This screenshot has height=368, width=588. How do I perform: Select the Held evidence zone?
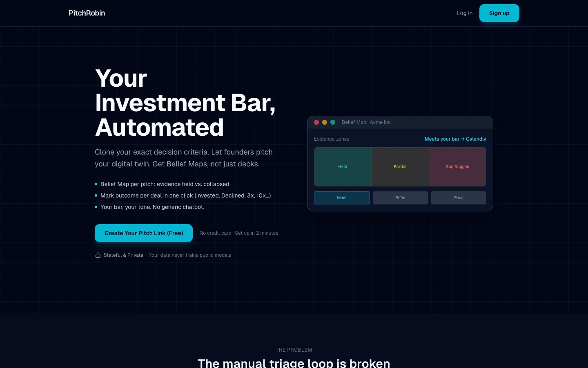pyautogui.click(x=343, y=167)
